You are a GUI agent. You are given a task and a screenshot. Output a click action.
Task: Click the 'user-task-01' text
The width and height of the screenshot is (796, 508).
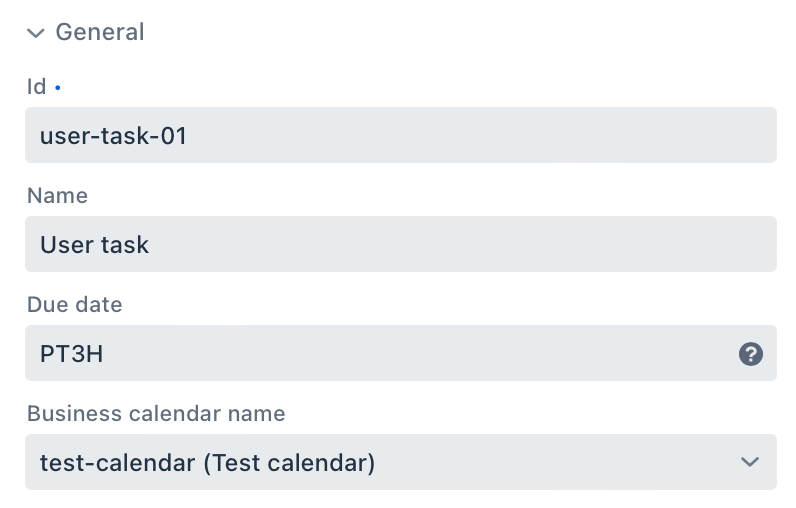click(113, 135)
